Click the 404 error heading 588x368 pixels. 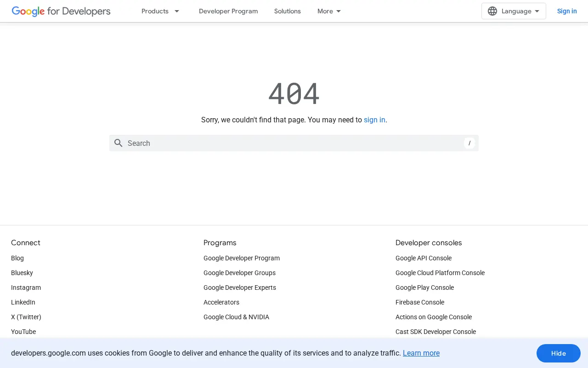coord(294,93)
